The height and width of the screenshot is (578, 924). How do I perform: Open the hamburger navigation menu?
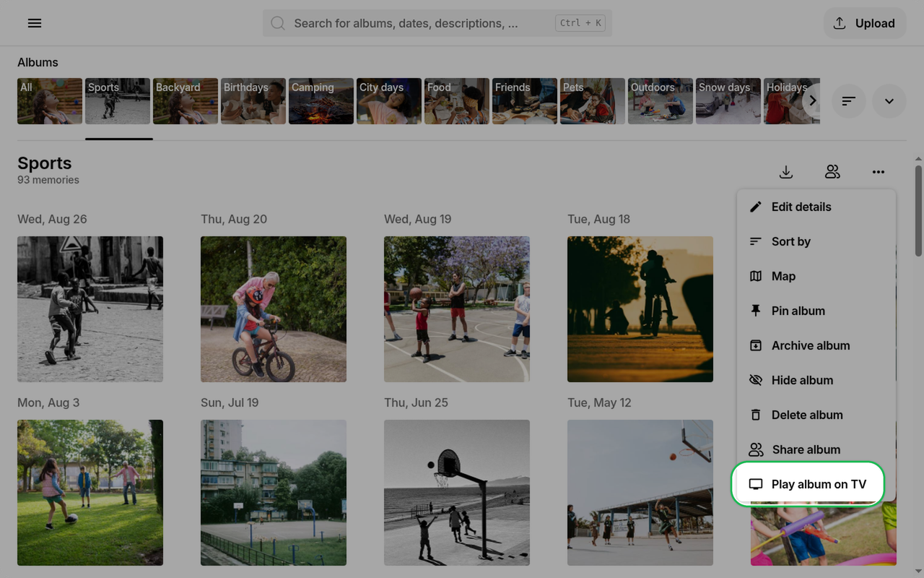pos(35,23)
